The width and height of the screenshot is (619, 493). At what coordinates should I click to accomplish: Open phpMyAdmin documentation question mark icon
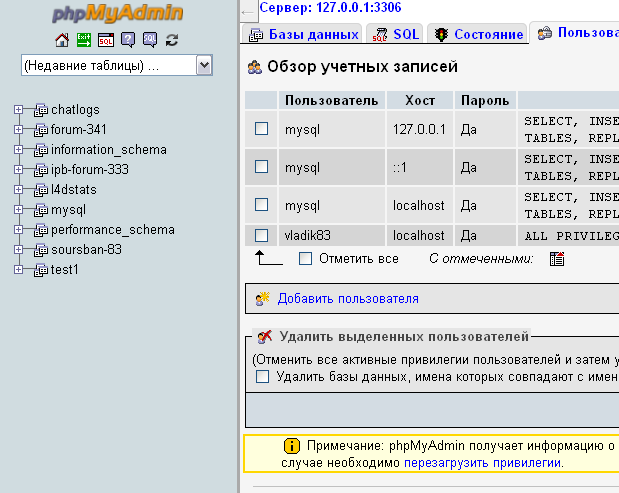point(128,40)
